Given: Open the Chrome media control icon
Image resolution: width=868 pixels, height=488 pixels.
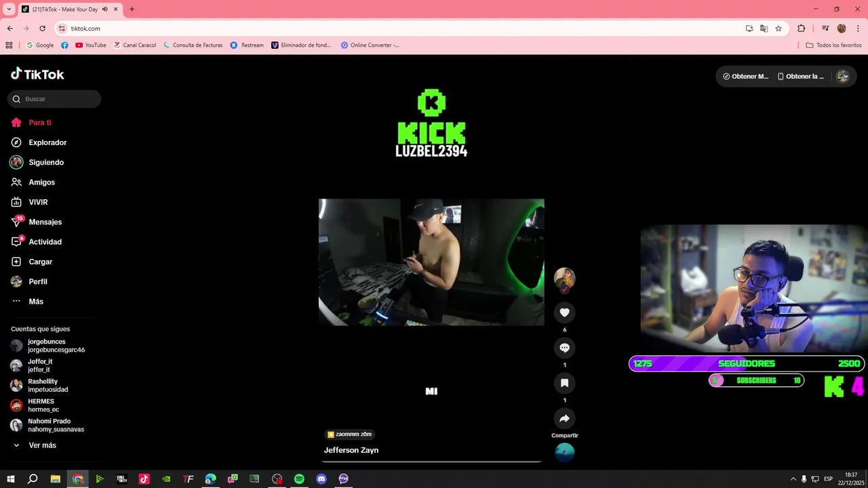Looking at the screenshot, I should point(825,28).
